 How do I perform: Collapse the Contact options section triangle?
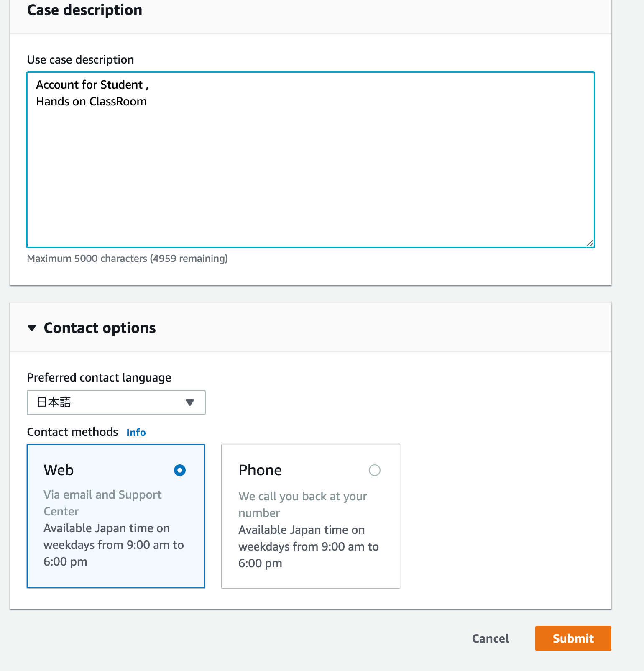click(32, 328)
